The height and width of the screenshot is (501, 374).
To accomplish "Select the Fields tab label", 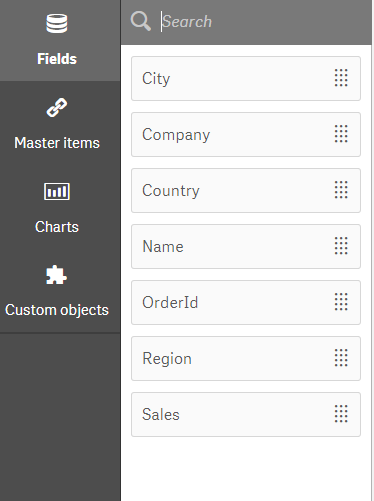I will (x=57, y=59).
